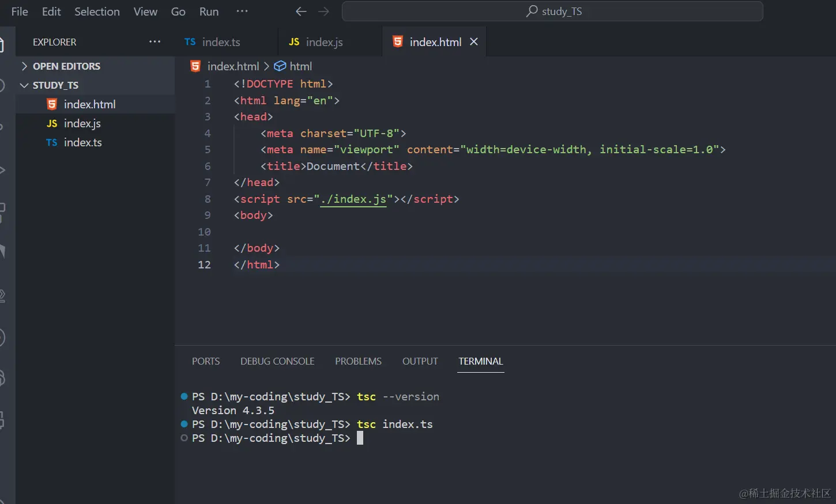Switch to the PORTS panel tab
Viewport: 836px width, 504px height.
click(x=206, y=361)
